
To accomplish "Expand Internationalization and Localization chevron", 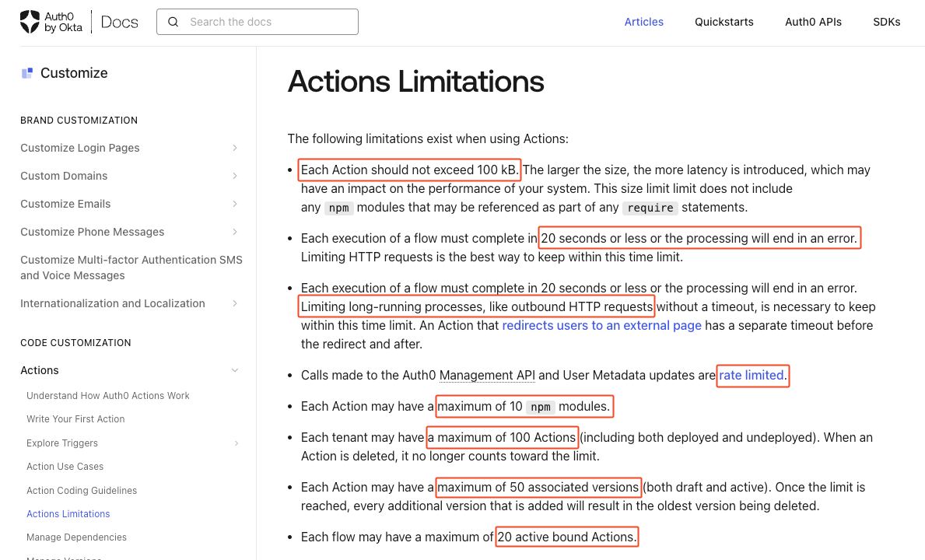I will tap(235, 303).
